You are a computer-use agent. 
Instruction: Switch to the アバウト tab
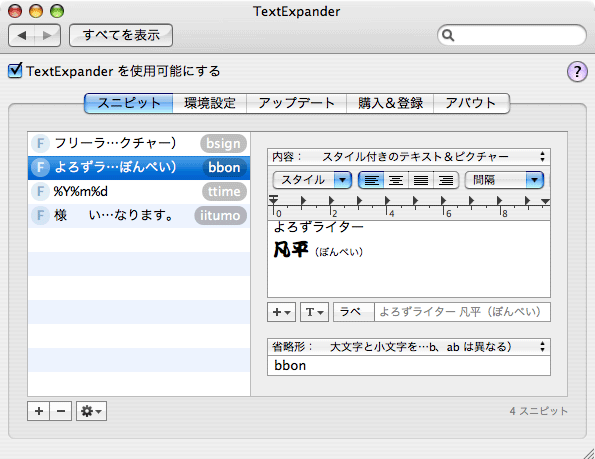471,103
